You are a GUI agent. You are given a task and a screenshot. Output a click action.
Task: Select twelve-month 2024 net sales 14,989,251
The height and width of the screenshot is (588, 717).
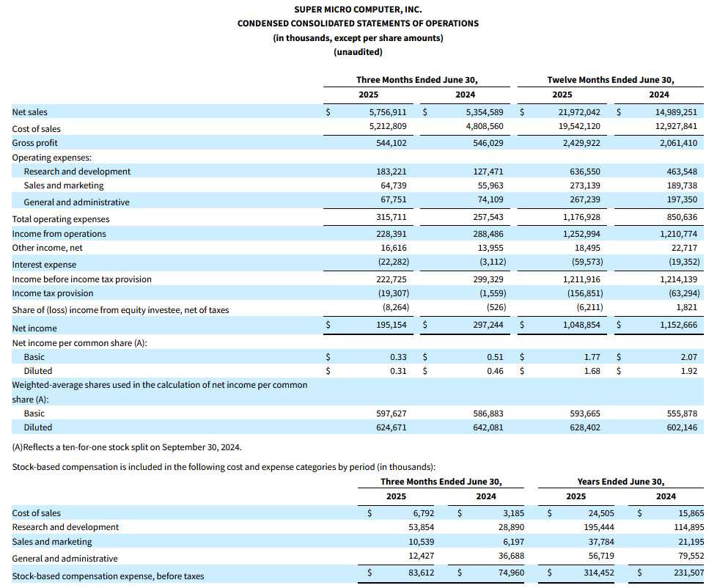tap(676, 112)
